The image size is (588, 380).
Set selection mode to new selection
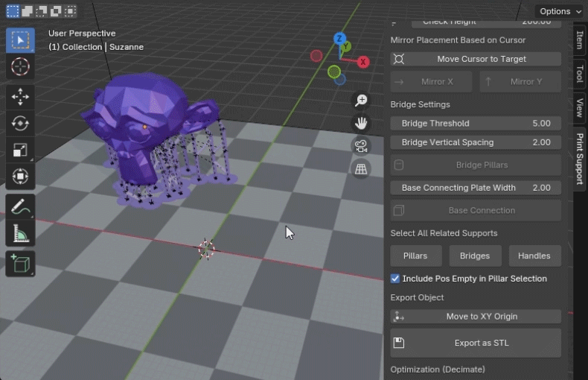point(13,11)
